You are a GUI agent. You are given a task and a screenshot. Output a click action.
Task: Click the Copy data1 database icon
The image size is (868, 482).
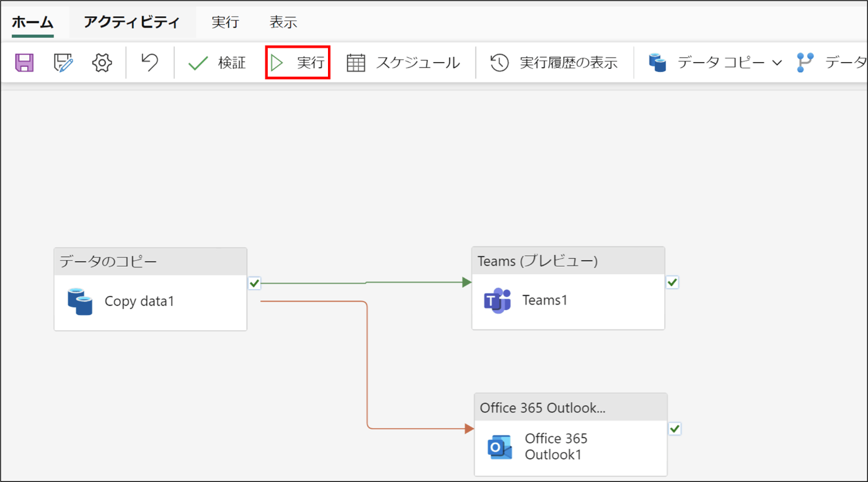pos(80,301)
